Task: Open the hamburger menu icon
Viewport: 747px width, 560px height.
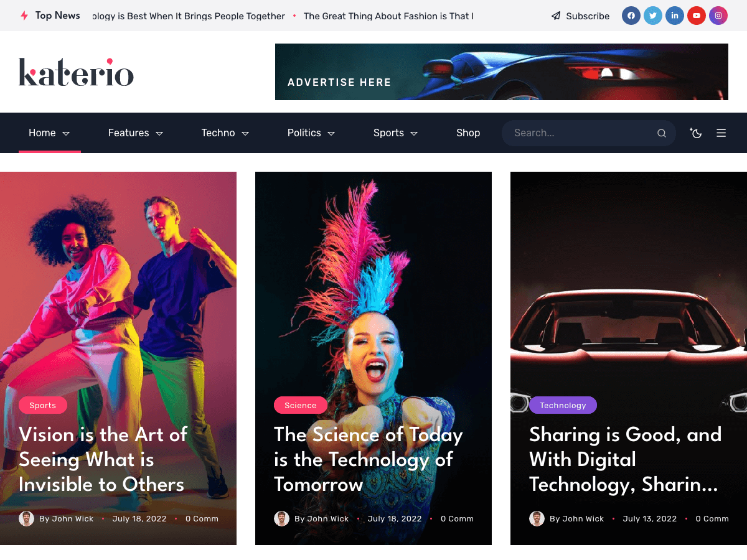Action: tap(721, 133)
